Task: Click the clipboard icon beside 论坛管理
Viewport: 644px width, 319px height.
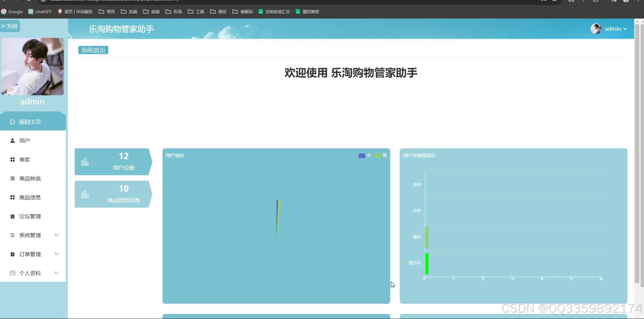Action: click(13, 216)
